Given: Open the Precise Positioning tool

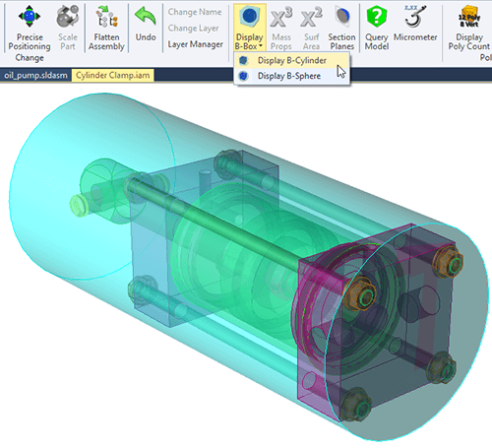Looking at the screenshot, I should pyautogui.click(x=30, y=28).
